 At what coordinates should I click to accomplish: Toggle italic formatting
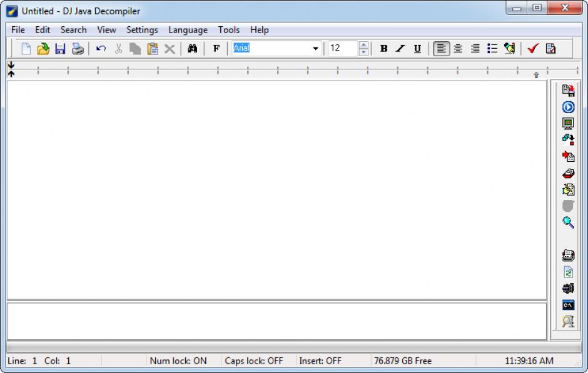tap(400, 49)
